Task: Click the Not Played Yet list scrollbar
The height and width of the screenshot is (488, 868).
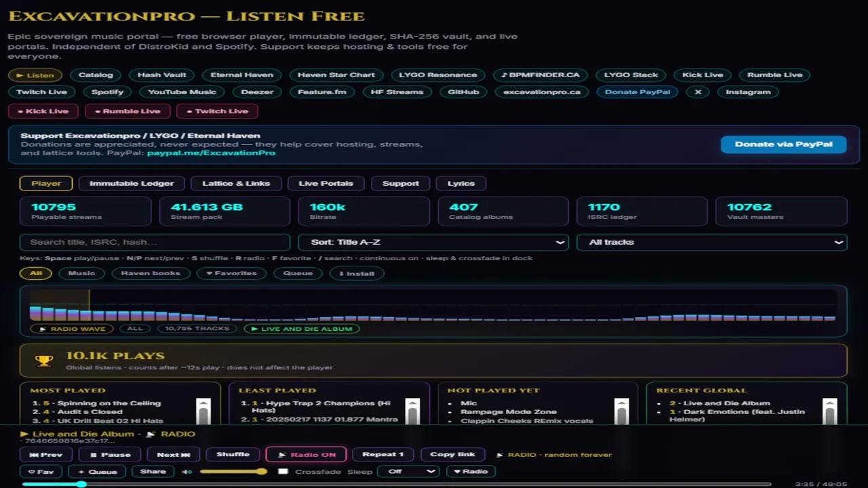Action: click(x=621, y=411)
